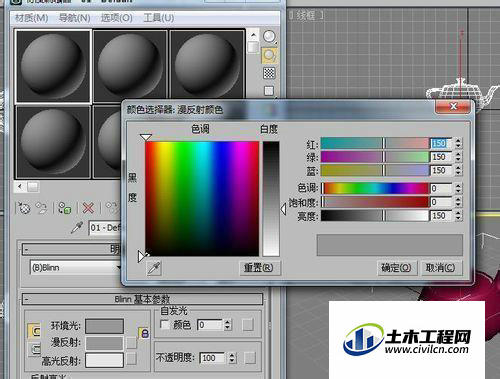Click the 白度 whiteness vertical slider

(x=271, y=199)
